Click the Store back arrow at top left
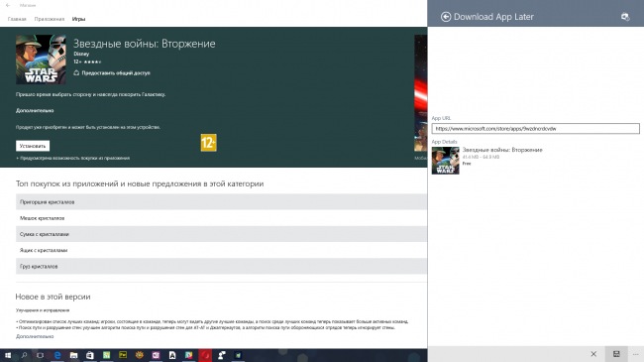Viewport: 644px width, 362px height. (8, 5)
